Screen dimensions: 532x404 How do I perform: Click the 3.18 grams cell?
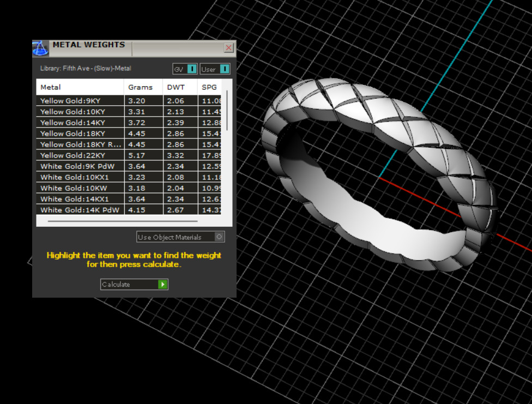pos(143,188)
